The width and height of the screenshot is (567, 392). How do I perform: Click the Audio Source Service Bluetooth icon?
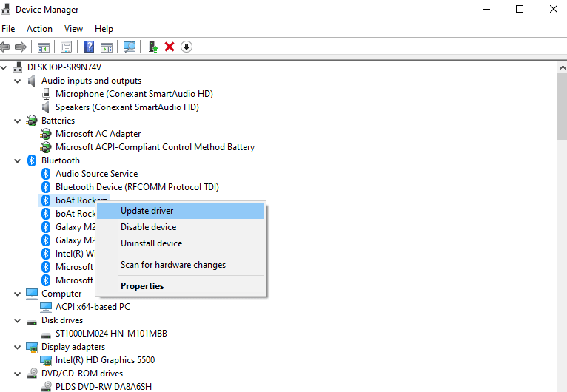tap(46, 174)
